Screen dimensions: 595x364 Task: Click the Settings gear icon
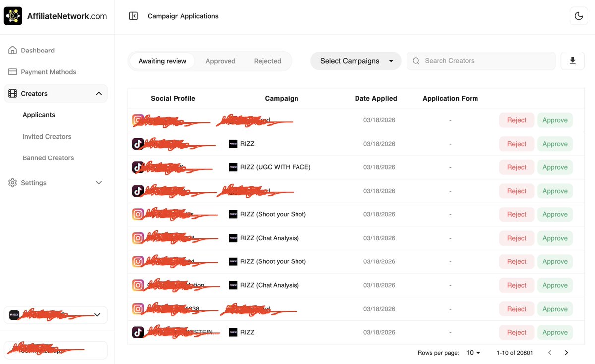tap(13, 183)
